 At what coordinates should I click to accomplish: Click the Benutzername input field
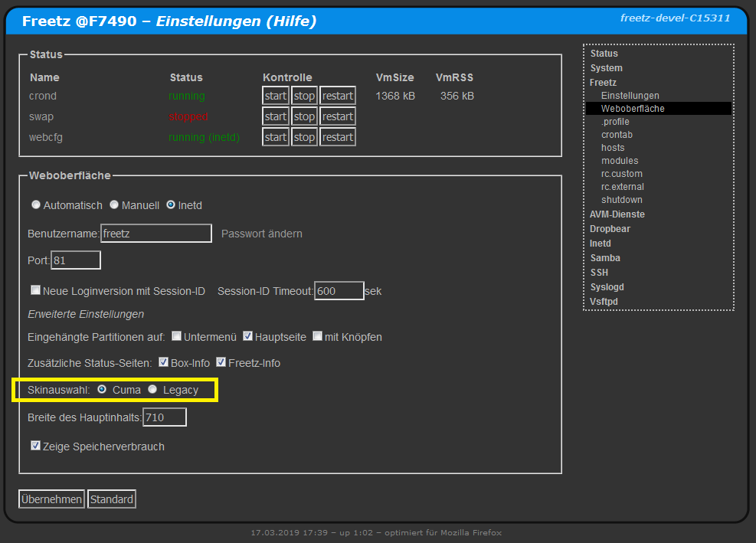click(x=156, y=234)
